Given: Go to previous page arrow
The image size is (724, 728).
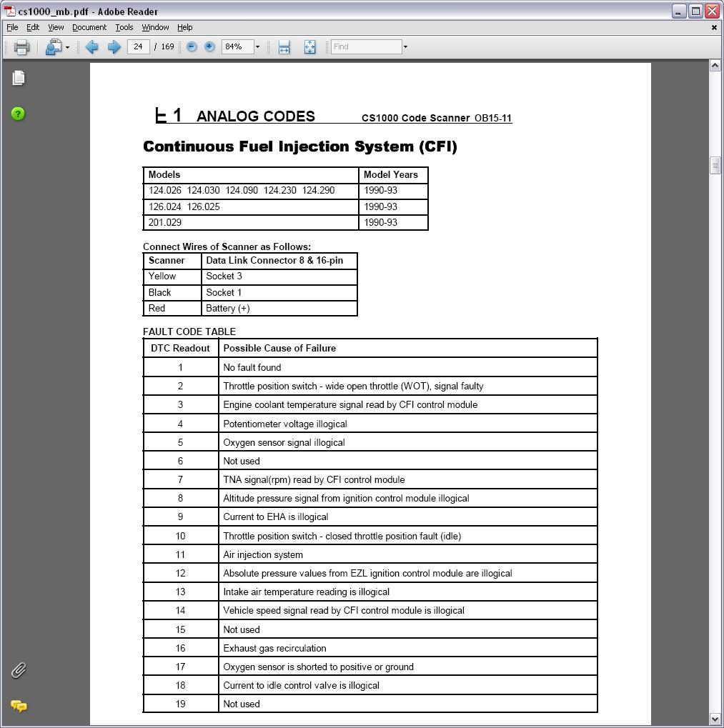Looking at the screenshot, I should pyautogui.click(x=91, y=47).
